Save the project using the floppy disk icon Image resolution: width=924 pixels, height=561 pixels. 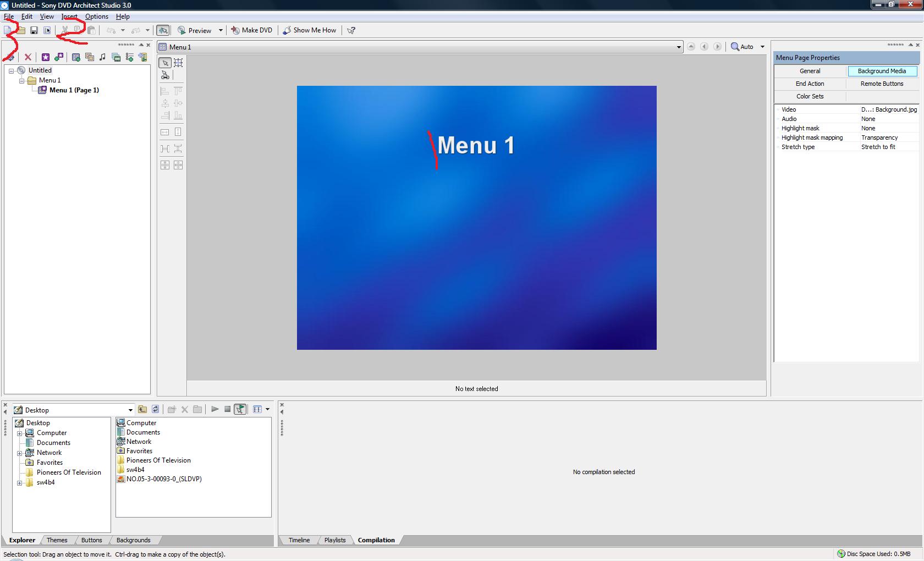tap(34, 30)
